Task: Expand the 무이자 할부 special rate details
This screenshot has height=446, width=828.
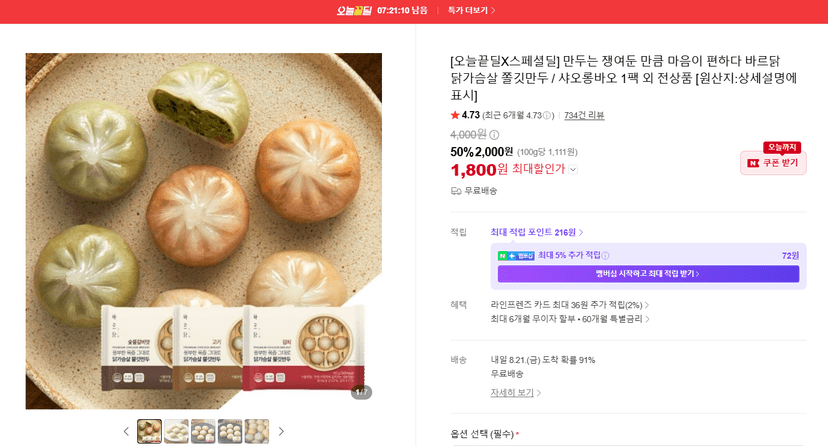Action: click(x=569, y=319)
